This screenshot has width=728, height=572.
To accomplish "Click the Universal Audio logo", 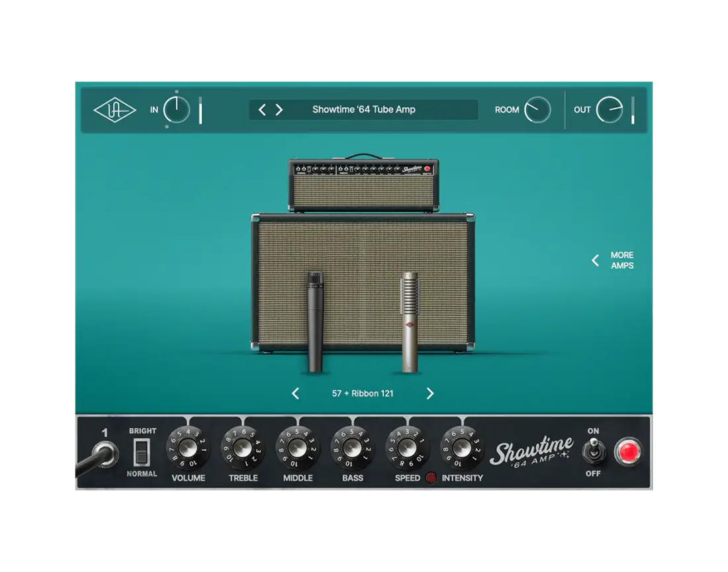I will pos(114,109).
